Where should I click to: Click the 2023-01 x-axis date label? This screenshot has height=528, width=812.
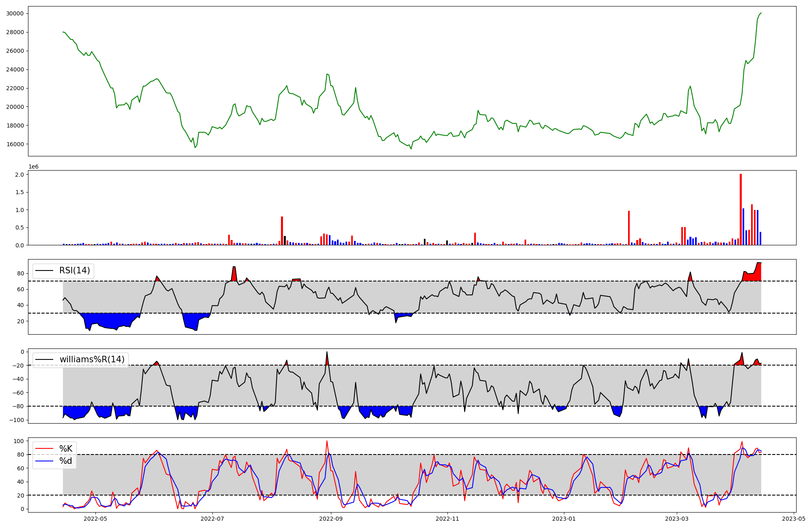point(564,519)
